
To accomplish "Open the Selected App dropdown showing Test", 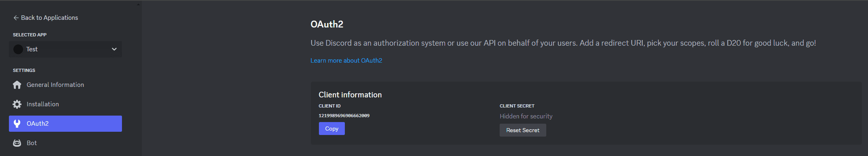I will (x=65, y=49).
